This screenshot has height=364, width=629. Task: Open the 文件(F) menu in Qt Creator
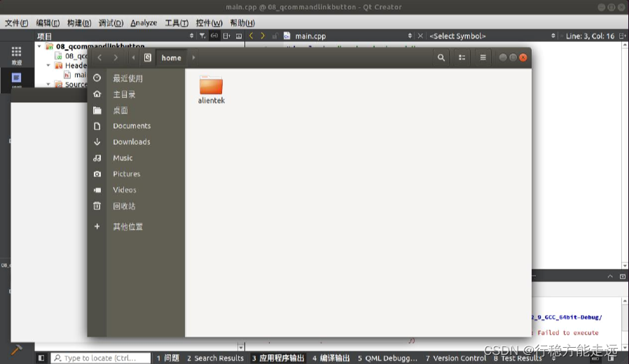[16, 23]
